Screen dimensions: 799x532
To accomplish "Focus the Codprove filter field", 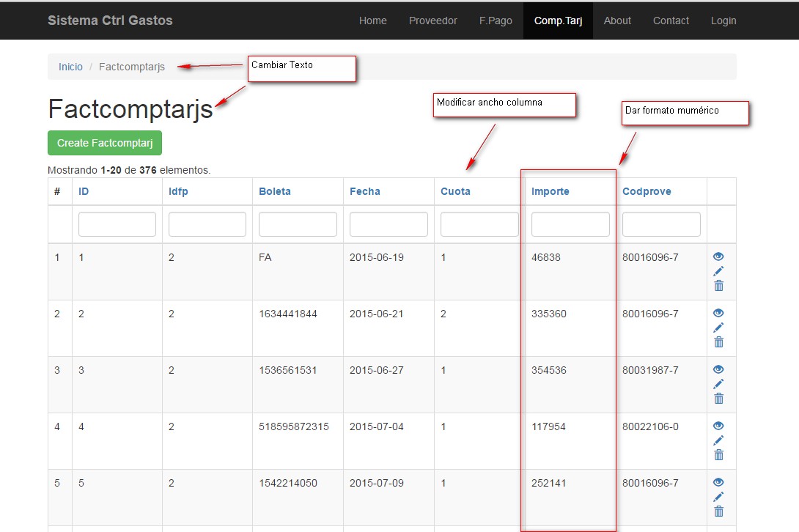I will point(661,224).
